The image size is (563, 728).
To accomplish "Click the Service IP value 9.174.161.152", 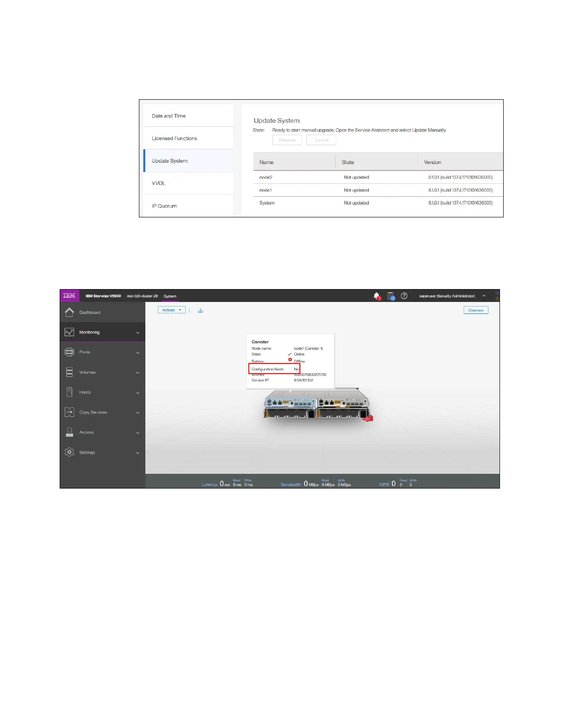I will pyautogui.click(x=304, y=380).
